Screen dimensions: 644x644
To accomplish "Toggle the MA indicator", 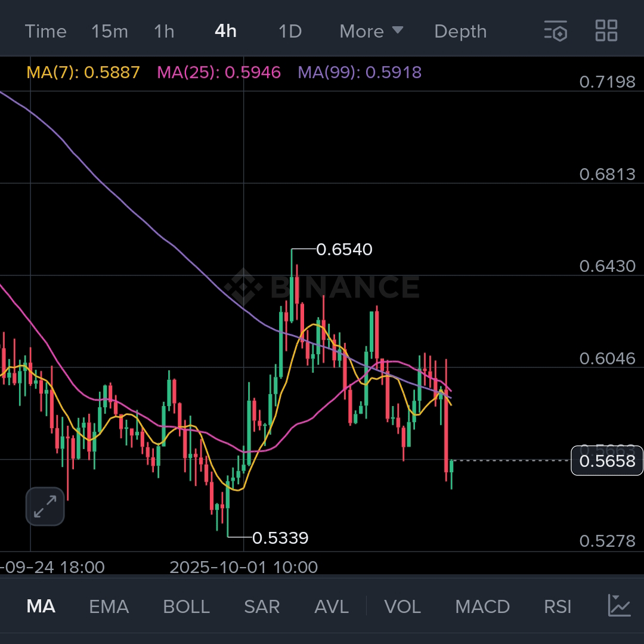I will (41, 606).
